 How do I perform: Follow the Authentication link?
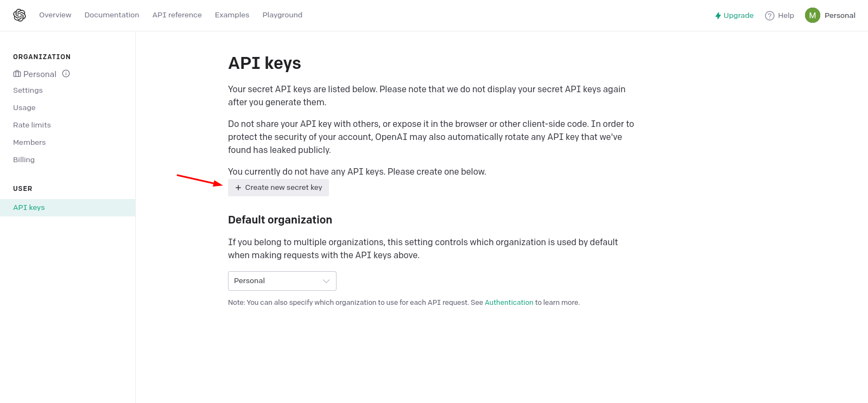pos(509,303)
